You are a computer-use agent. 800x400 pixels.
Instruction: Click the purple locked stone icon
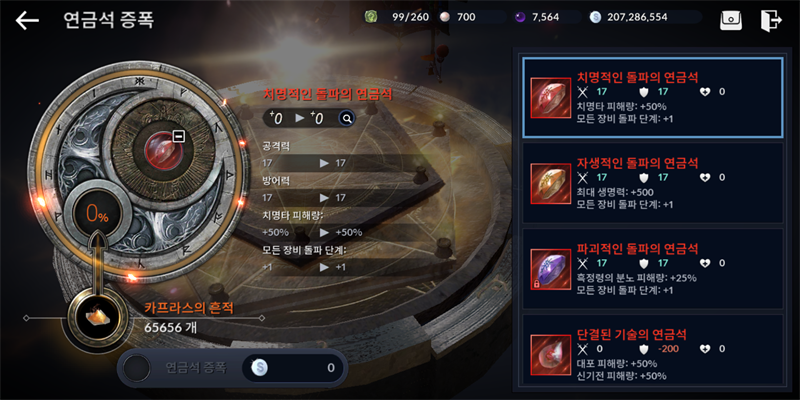point(551,269)
